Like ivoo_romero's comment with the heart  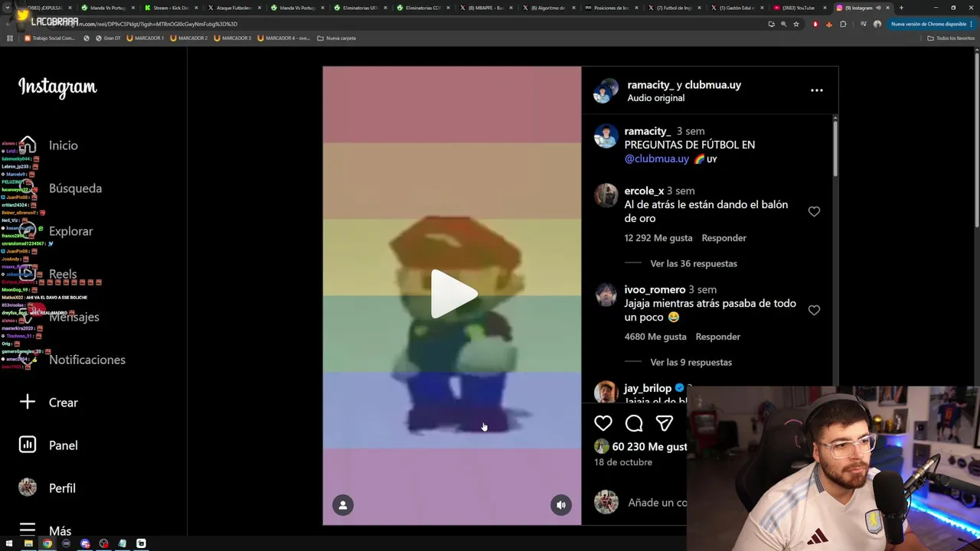814,310
